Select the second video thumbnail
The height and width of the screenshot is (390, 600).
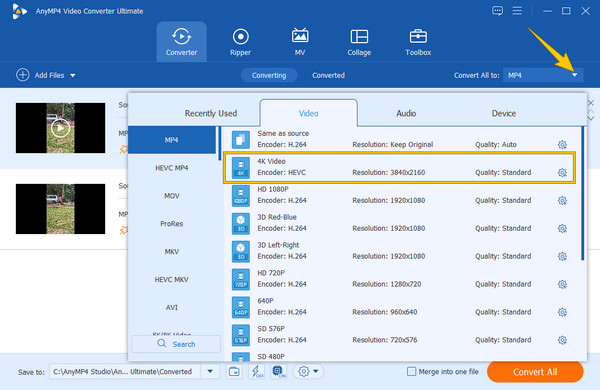60,209
